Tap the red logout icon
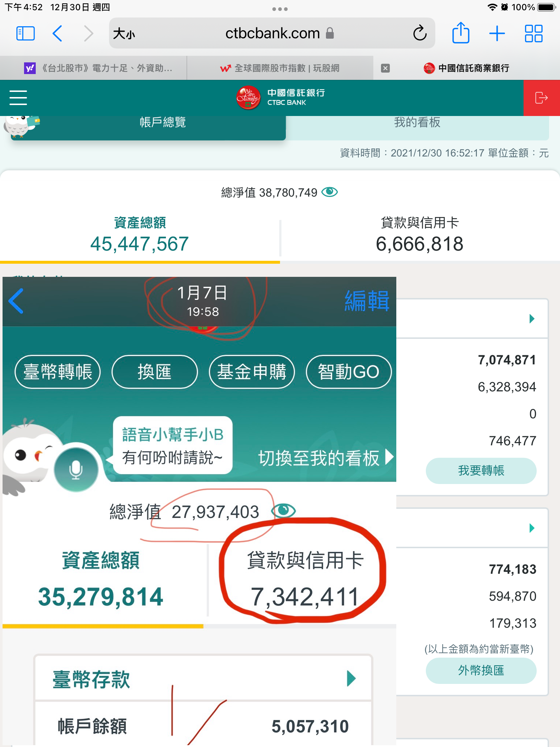Image resolution: width=560 pixels, height=747 pixels. click(541, 98)
